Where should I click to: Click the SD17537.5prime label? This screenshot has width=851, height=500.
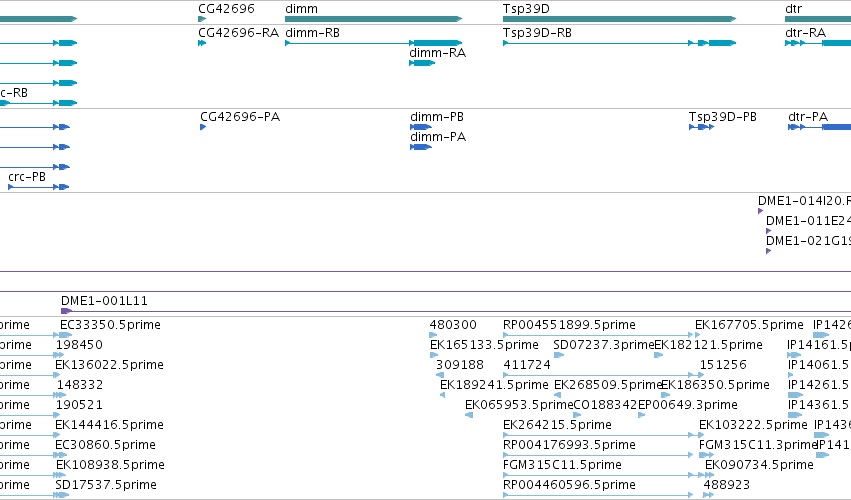106,485
